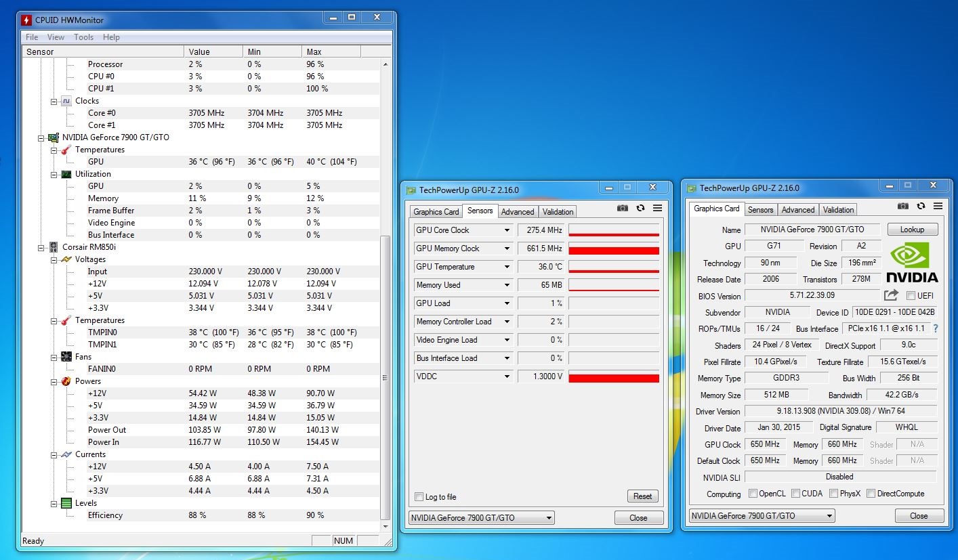This screenshot has height=560, width=958.
Task: Enable the Log to file checkbox
Action: [x=419, y=497]
